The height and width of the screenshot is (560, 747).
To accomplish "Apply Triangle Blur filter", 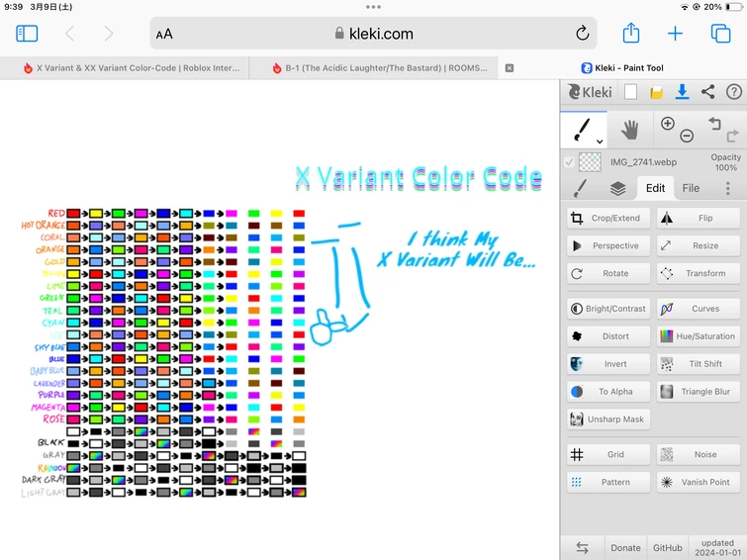I will click(699, 392).
